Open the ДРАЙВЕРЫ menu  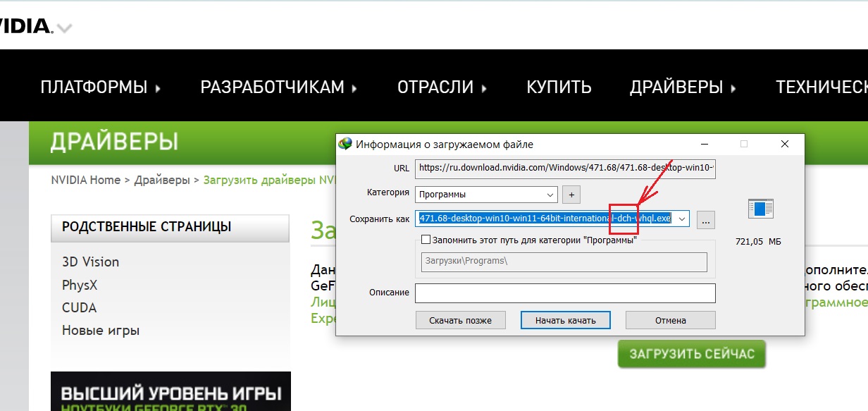coord(683,87)
